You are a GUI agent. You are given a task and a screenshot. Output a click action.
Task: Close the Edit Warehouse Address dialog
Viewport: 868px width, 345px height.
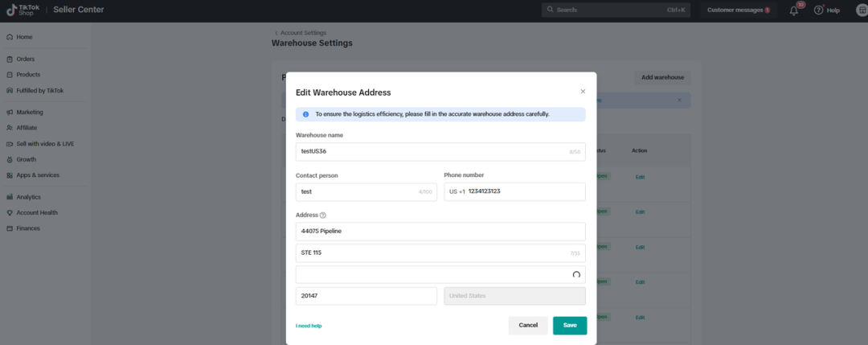pyautogui.click(x=583, y=92)
